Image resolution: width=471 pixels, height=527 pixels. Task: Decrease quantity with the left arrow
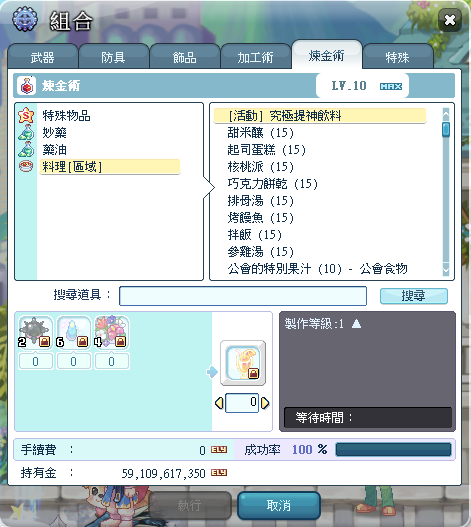(219, 403)
